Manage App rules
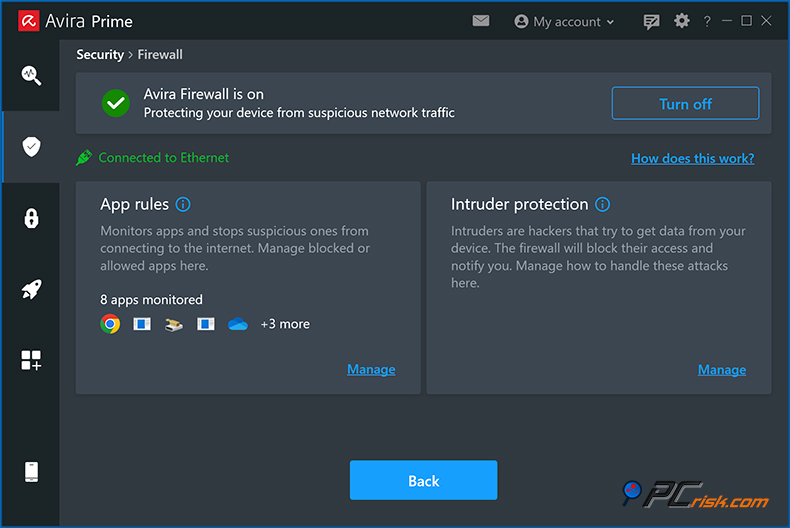 tap(371, 369)
